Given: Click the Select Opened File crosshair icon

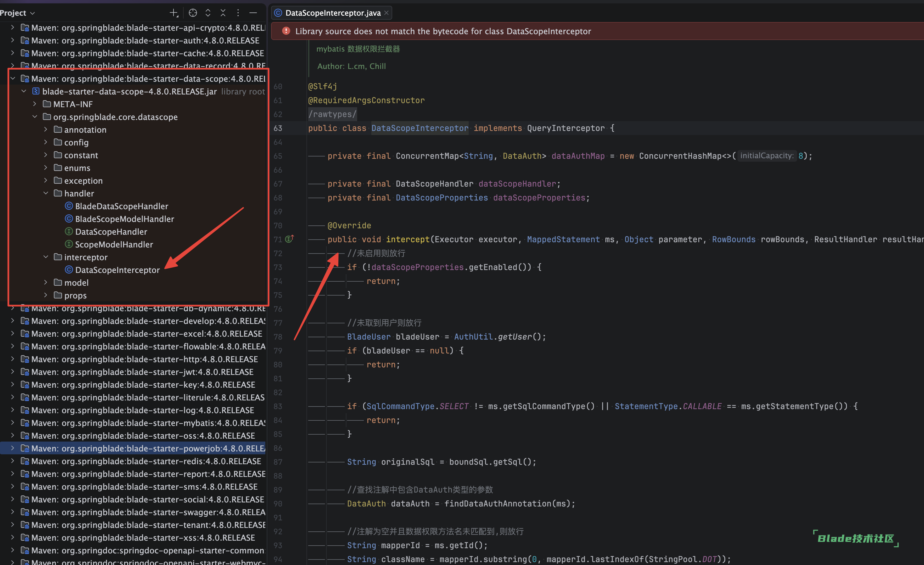Looking at the screenshot, I should click(193, 13).
